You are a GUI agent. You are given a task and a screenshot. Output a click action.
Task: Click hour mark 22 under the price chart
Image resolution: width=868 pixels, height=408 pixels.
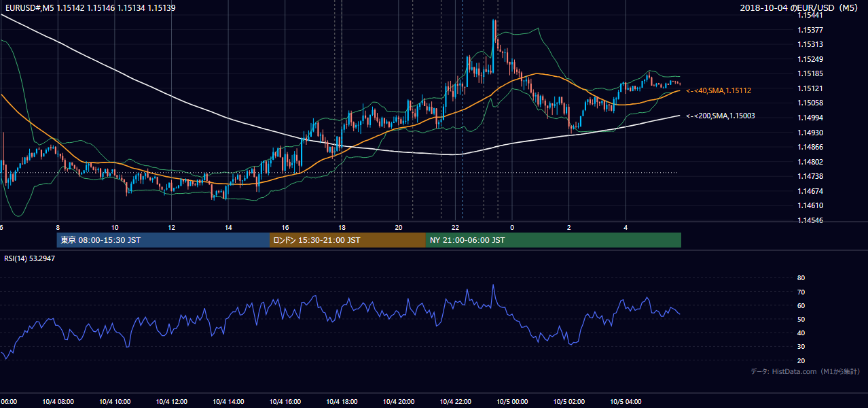tap(456, 227)
